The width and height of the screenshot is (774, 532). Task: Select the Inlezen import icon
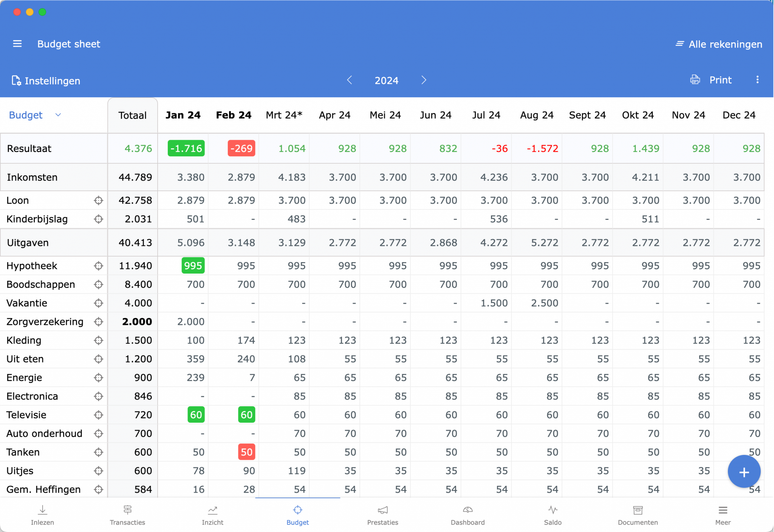click(x=42, y=510)
